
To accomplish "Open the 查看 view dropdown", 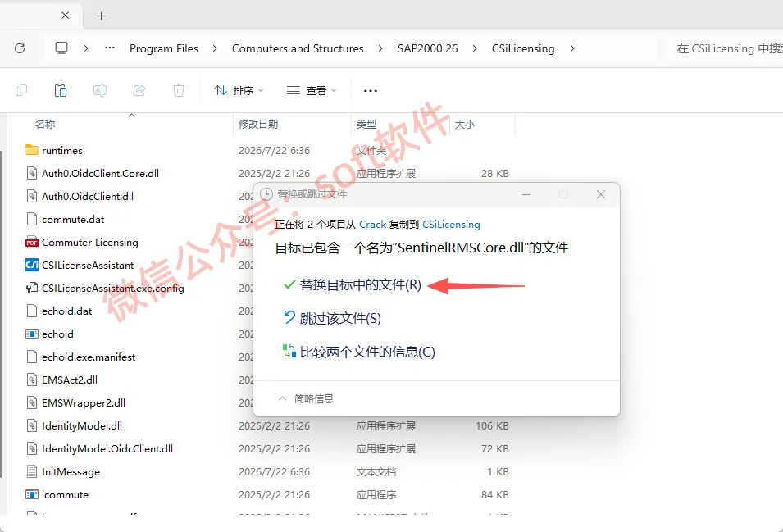I will [312, 90].
